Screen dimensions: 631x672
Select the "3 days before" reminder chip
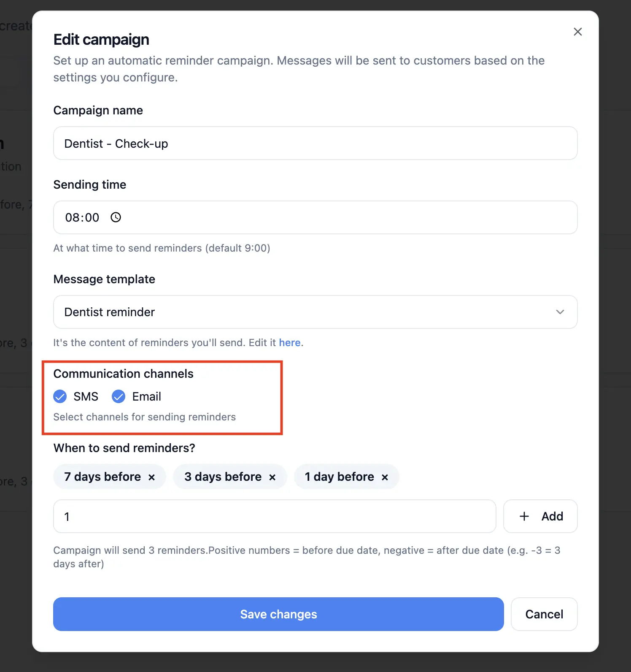(222, 477)
